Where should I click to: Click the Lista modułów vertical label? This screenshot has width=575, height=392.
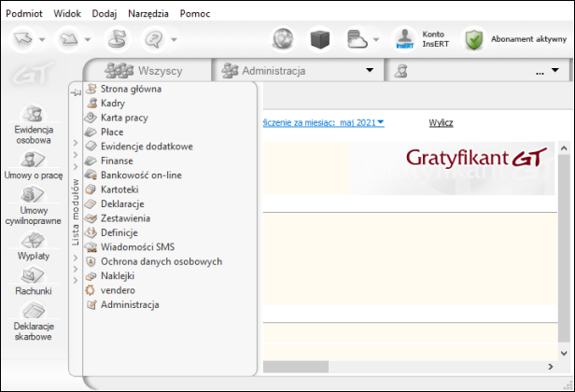click(x=76, y=212)
